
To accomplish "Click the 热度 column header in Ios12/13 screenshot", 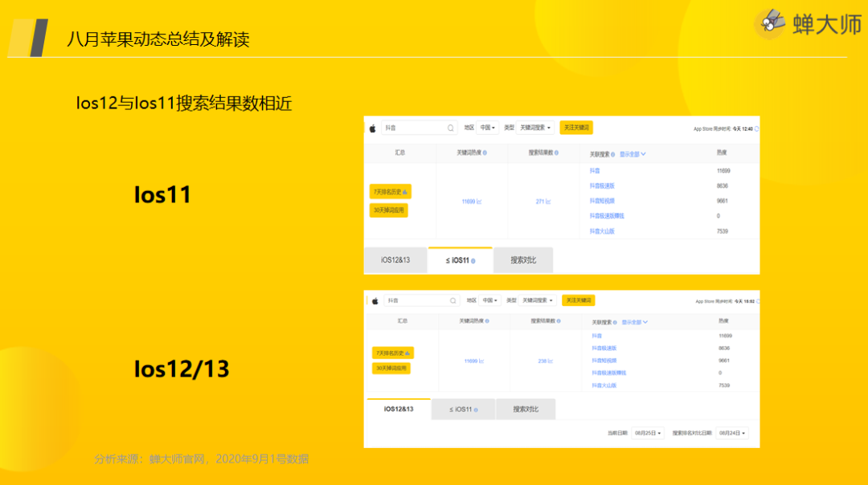I will [x=723, y=320].
